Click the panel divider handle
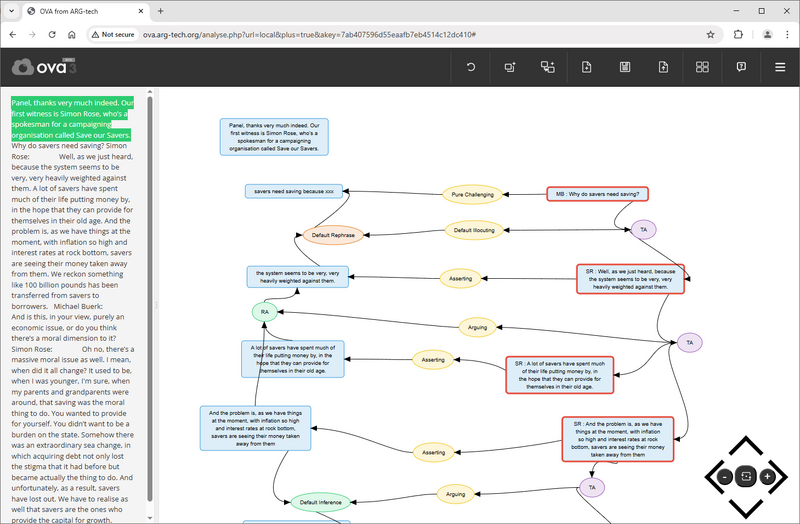 point(156,305)
